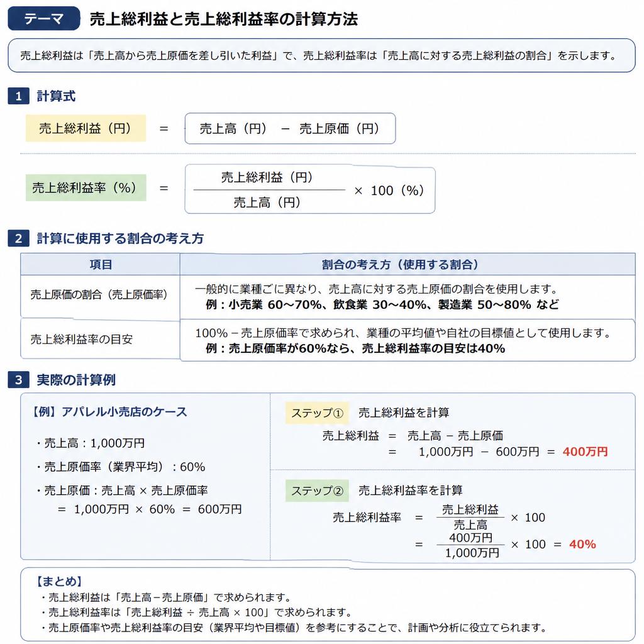
Task: Click the section number 3 badge
Action: coord(18,380)
